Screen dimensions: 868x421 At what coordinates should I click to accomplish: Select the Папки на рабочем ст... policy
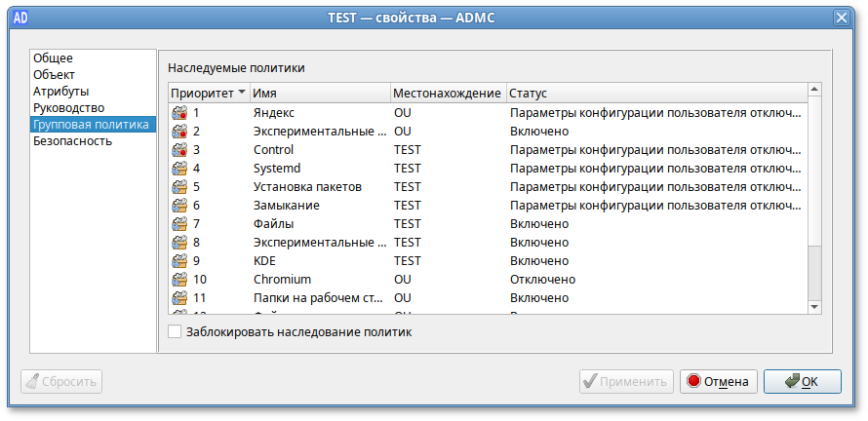click(318, 297)
